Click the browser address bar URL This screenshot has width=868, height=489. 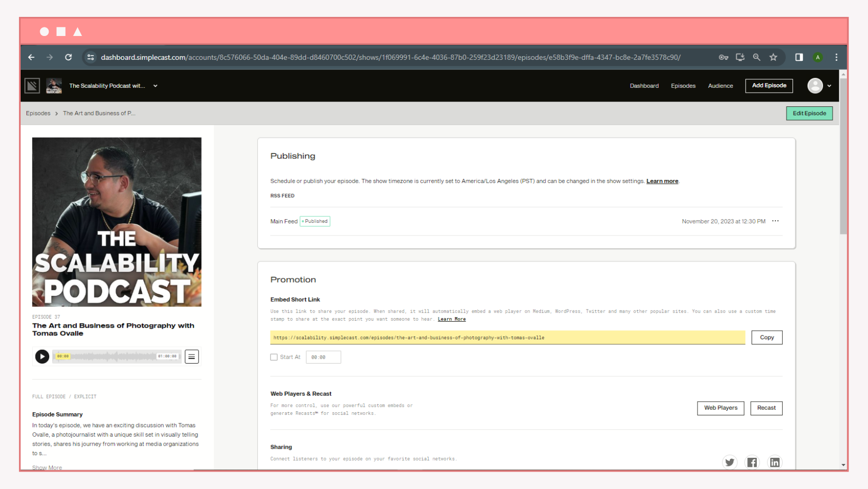click(391, 57)
